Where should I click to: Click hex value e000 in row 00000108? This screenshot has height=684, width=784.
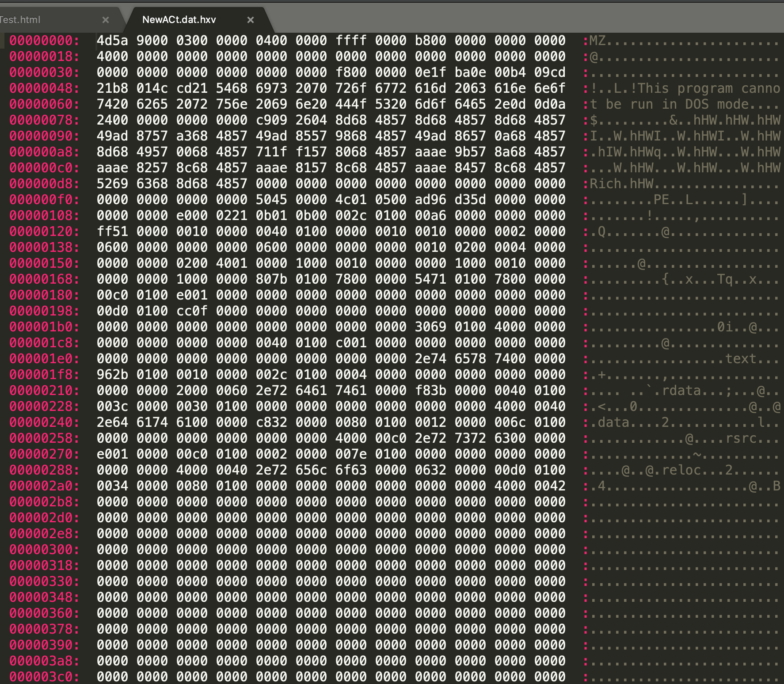[x=192, y=216]
